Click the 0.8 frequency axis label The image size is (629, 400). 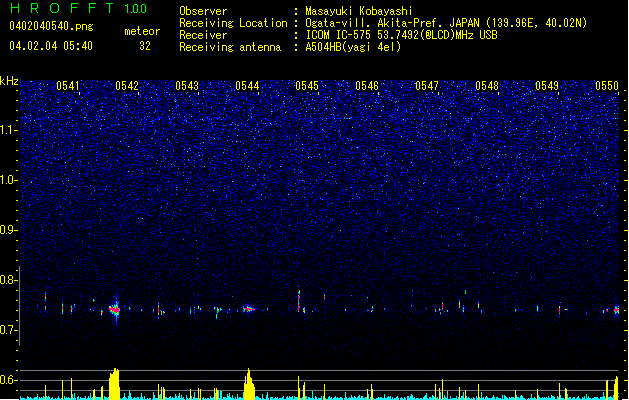(x=9, y=280)
